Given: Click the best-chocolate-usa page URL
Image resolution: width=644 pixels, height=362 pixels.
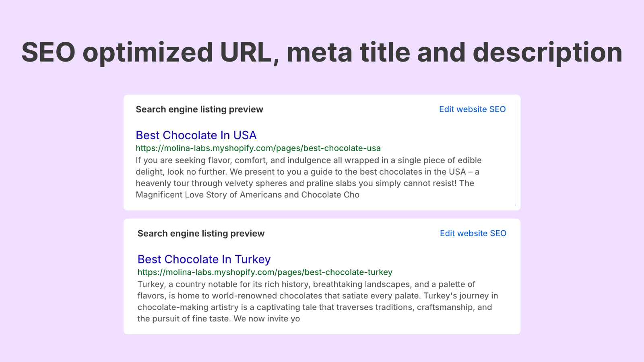Looking at the screenshot, I should tap(258, 148).
